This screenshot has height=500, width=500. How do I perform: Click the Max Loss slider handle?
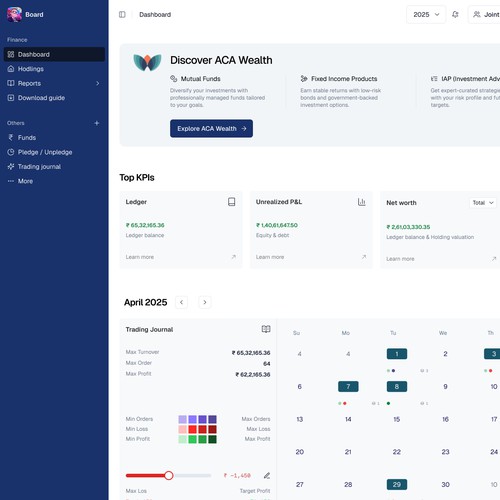point(169,475)
